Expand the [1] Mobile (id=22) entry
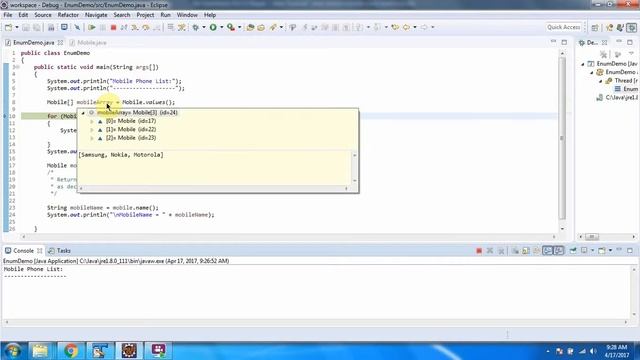The height and width of the screenshot is (360, 640). click(x=92, y=130)
